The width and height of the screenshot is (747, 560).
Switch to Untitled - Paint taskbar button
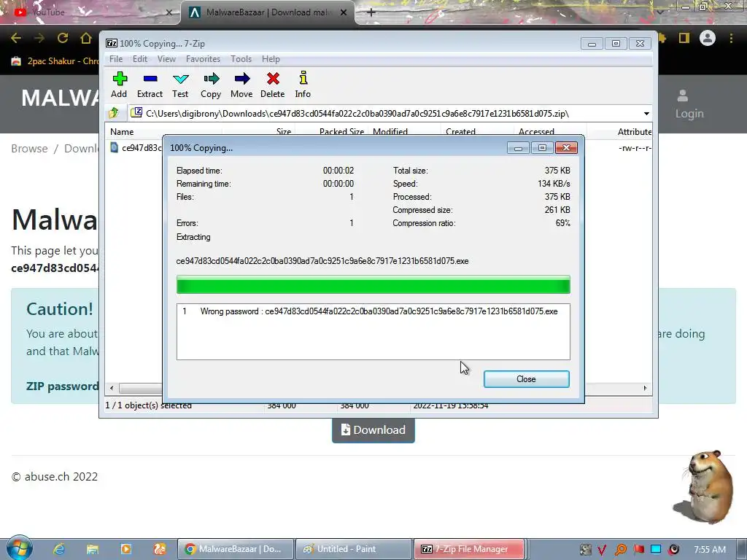[354, 549]
